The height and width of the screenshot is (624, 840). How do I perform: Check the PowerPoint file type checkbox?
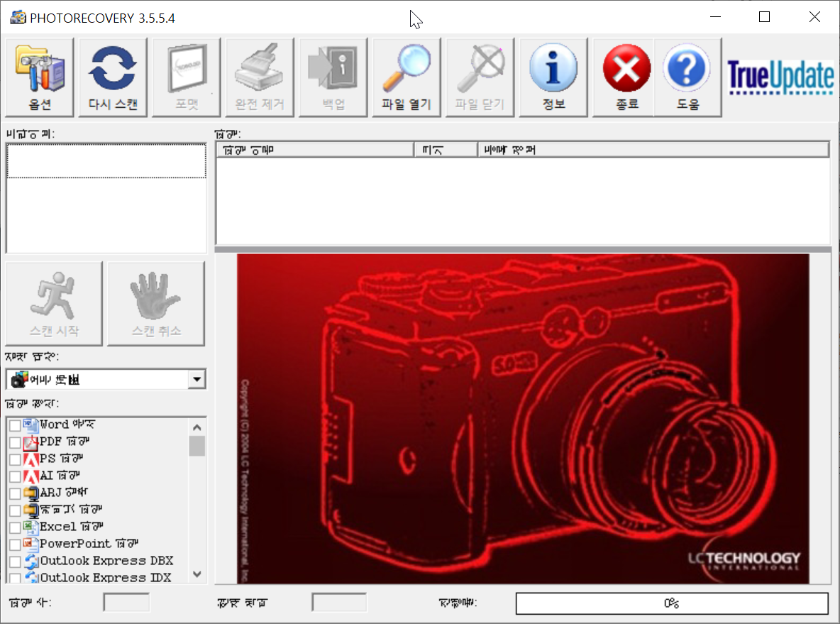tap(15, 544)
